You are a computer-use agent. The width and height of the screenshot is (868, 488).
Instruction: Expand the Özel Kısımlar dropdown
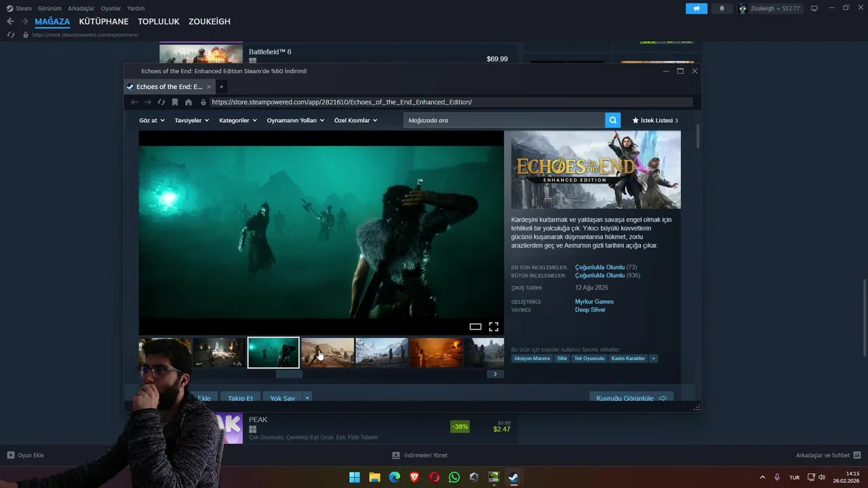pyautogui.click(x=356, y=121)
